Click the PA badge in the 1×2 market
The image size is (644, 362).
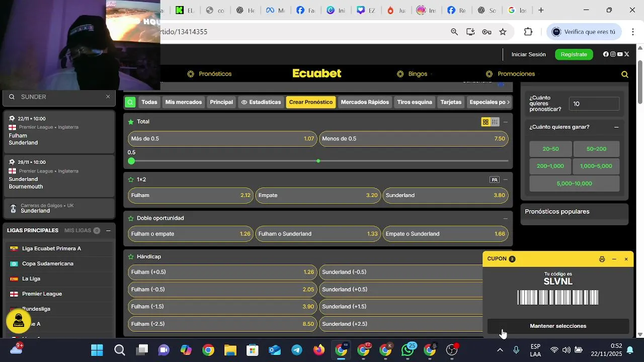click(494, 179)
